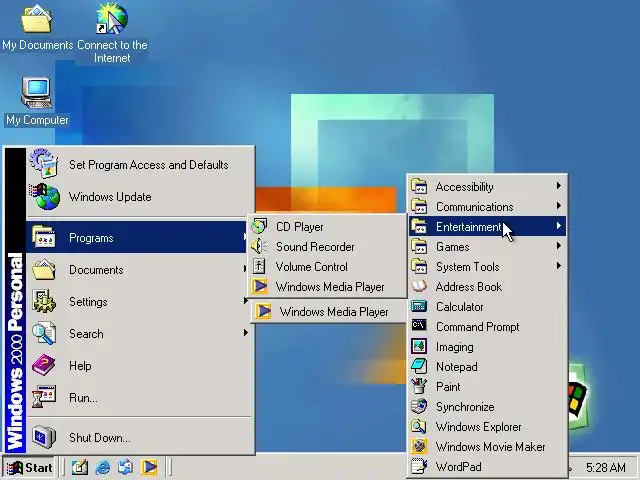Image resolution: width=640 pixels, height=480 pixels.
Task: Open Outlook Express from Quick Launch
Action: click(x=125, y=467)
